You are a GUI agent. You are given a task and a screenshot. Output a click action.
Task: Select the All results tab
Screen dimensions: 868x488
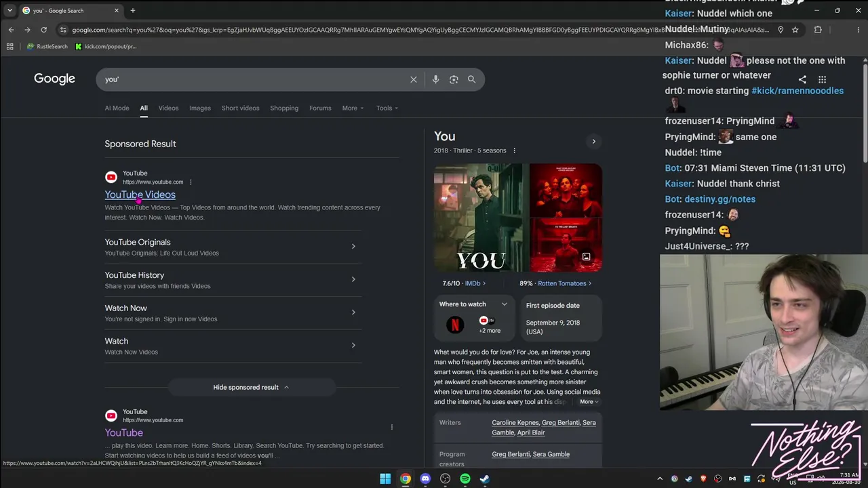pos(144,108)
